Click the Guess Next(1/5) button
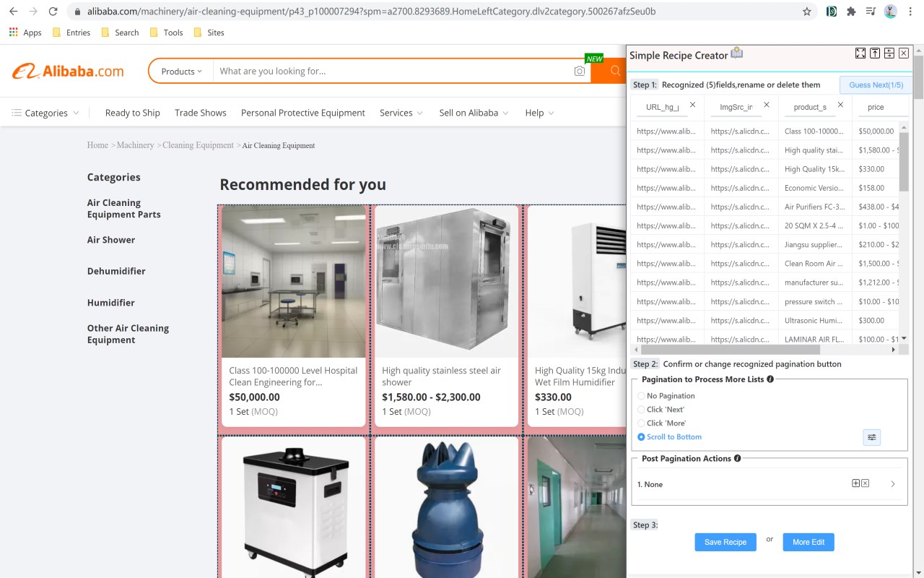Viewport: 924px width, 578px height. (876, 85)
